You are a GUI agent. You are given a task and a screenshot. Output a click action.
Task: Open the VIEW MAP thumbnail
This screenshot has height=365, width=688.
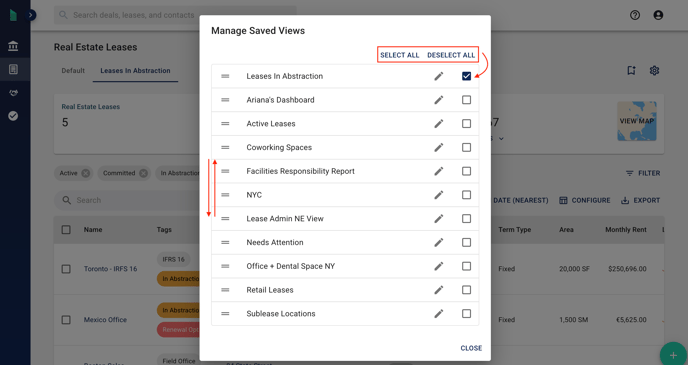[x=637, y=121]
